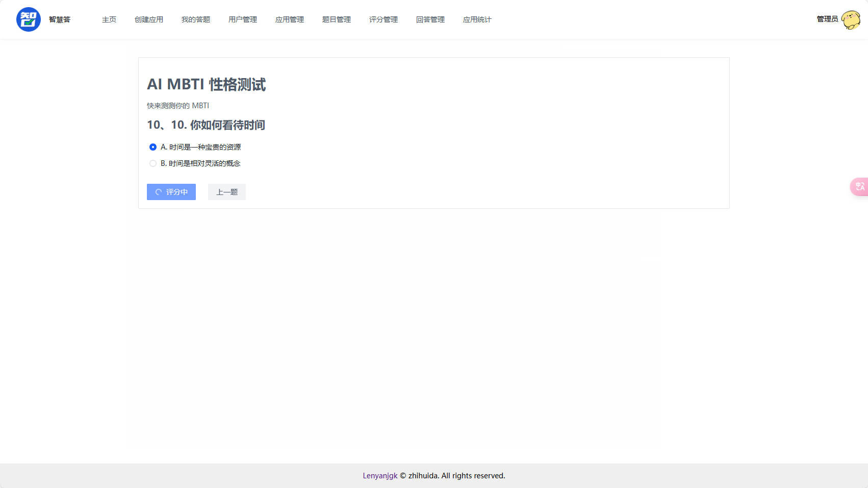Go to 我的答题
The image size is (868, 488).
pyautogui.click(x=196, y=19)
